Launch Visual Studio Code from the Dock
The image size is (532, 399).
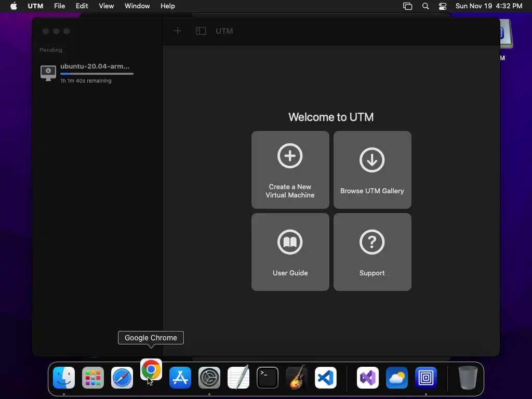[326, 378]
